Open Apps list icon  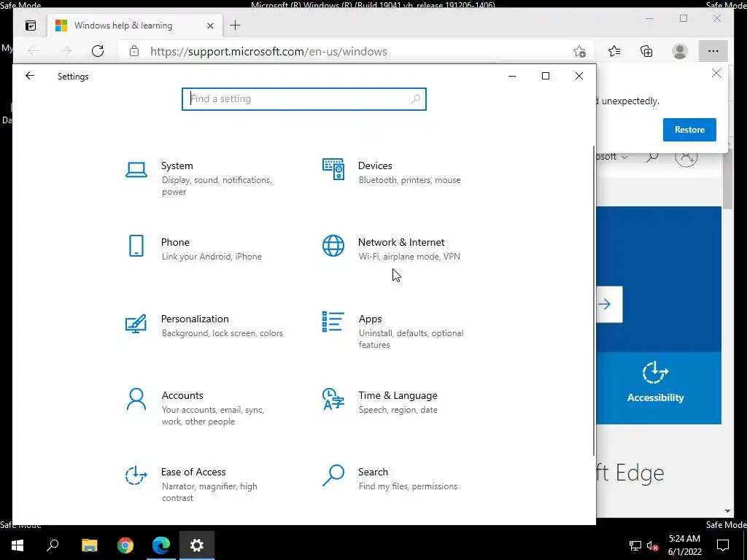pos(333,322)
